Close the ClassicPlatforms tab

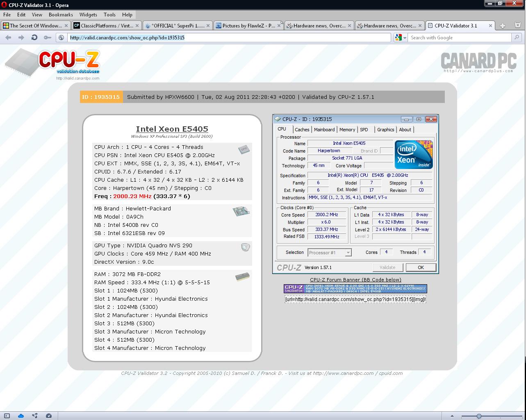(x=137, y=25)
